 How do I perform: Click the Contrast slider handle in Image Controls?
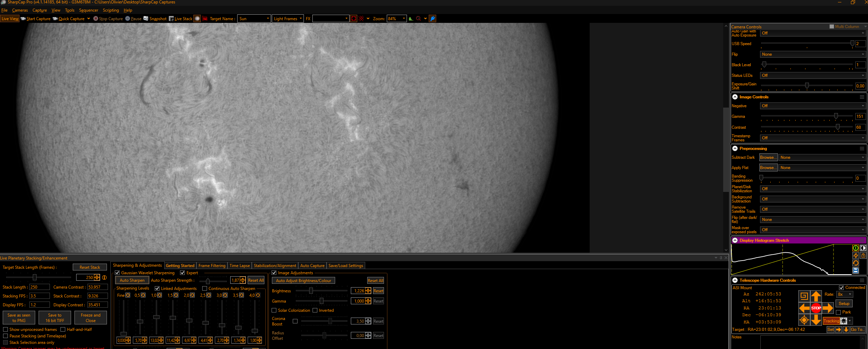(x=838, y=127)
